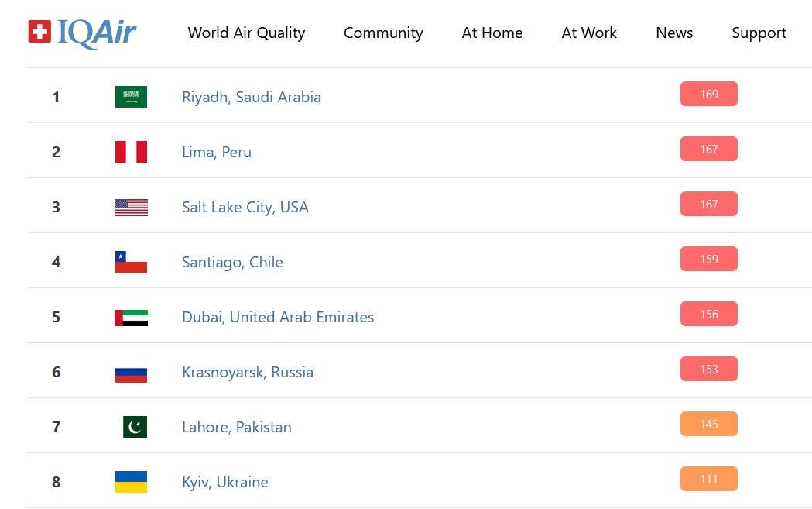Go to the At Home section
The width and height of the screenshot is (812, 509).
(x=492, y=33)
